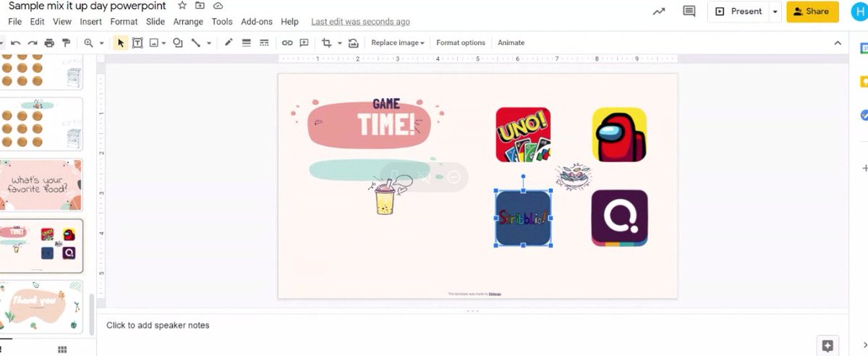This screenshot has height=356, width=868.
Task: Click the plus add-ons side panel icon
Action: 864,168
